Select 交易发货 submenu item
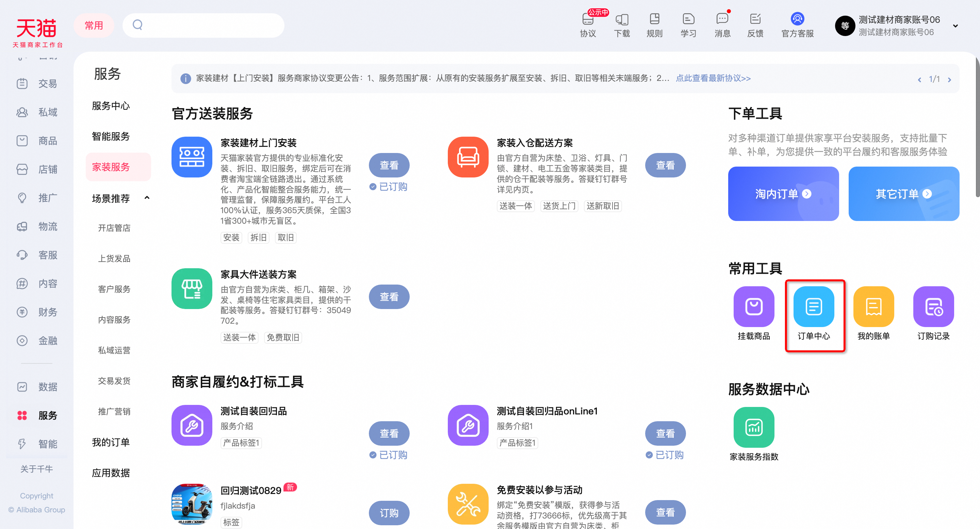This screenshot has width=980, height=529. 114,381
